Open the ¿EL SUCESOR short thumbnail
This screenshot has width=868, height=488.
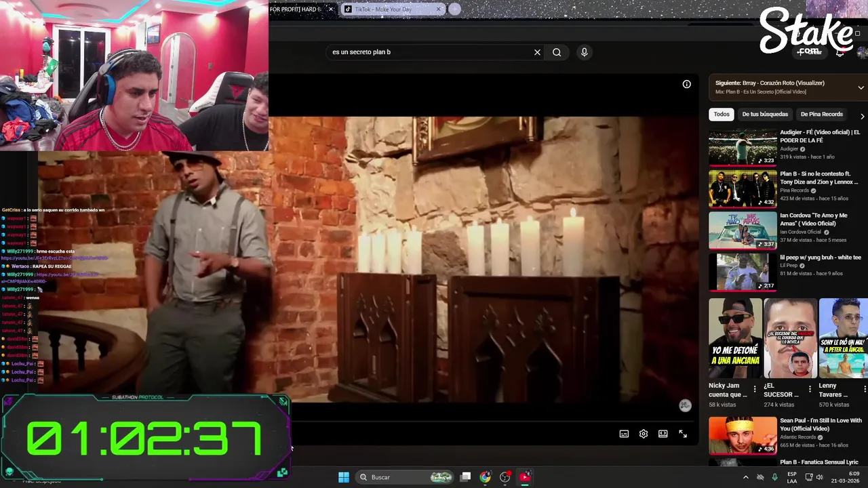click(790, 338)
